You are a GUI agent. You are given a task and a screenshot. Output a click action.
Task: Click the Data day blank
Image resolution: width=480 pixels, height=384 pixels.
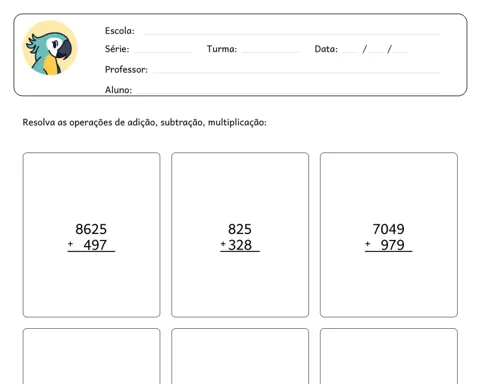click(x=350, y=52)
